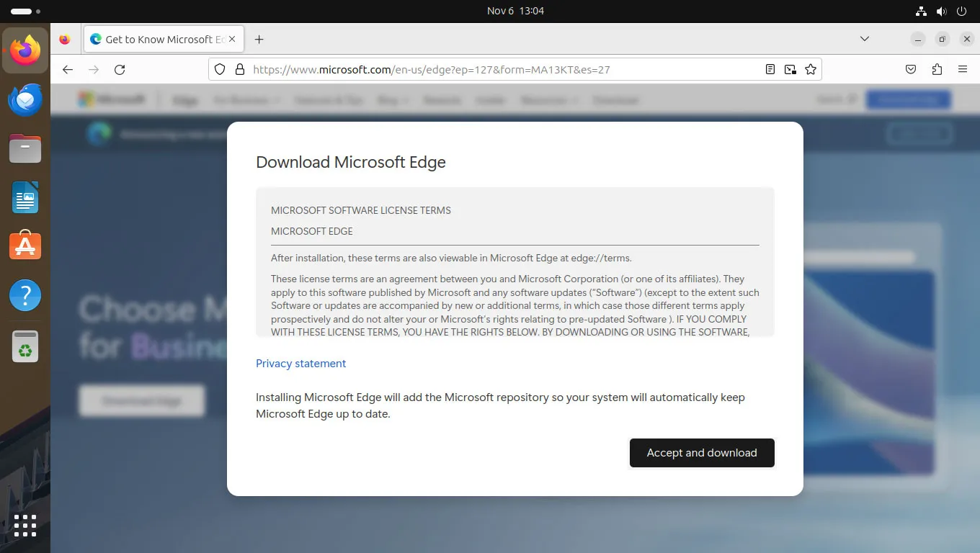The height and width of the screenshot is (553, 980).
Task: Reload the current page
Action: click(120, 69)
